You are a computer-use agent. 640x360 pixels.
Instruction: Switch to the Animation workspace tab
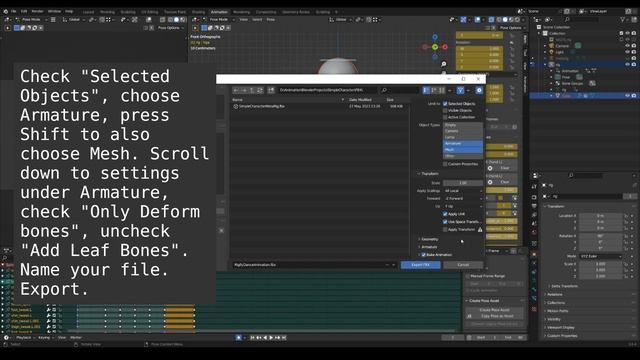click(x=219, y=12)
